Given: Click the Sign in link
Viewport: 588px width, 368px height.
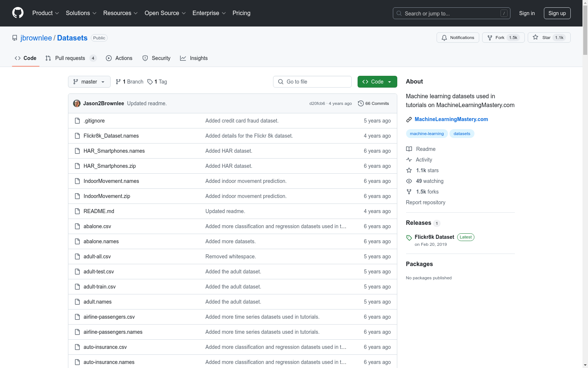Looking at the screenshot, I should [527, 13].
